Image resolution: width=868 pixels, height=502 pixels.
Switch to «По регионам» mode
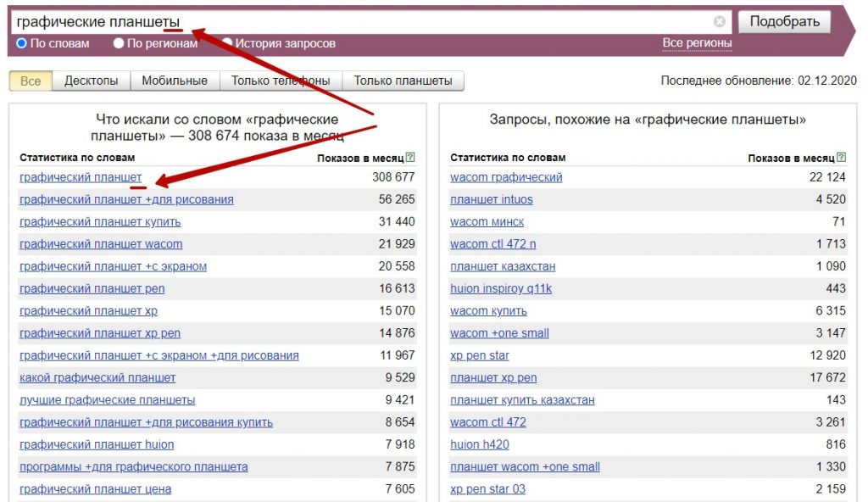click(120, 40)
